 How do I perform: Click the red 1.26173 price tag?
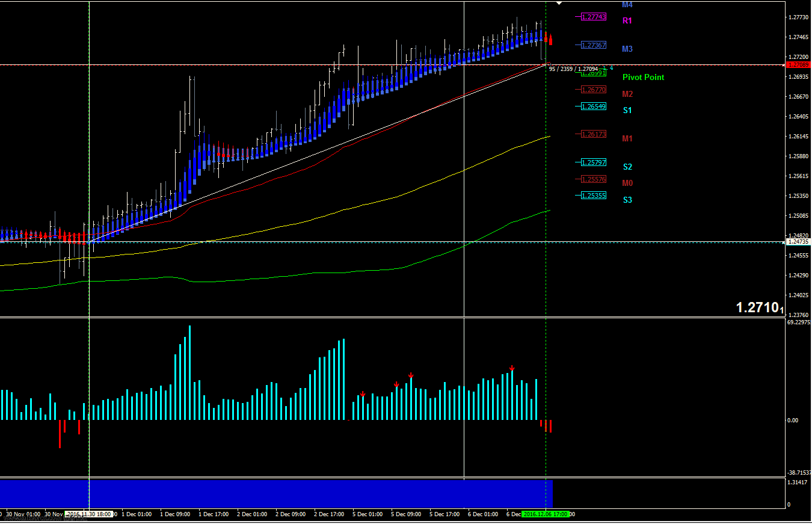tap(593, 134)
